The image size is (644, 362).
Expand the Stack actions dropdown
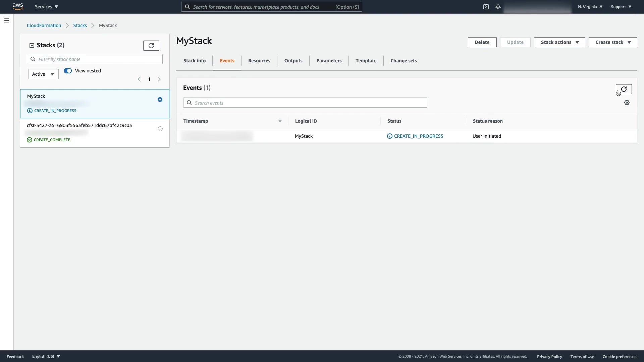pyautogui.click(x=559, y=42)
